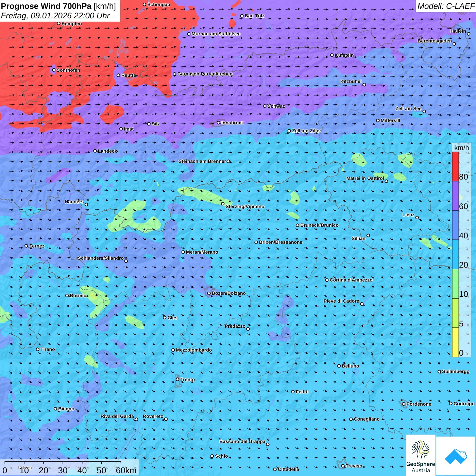476x476 pixels.
Task: Click the Schlanders/Silandro label
Action: pyautogui.click(x=101, y=258)
